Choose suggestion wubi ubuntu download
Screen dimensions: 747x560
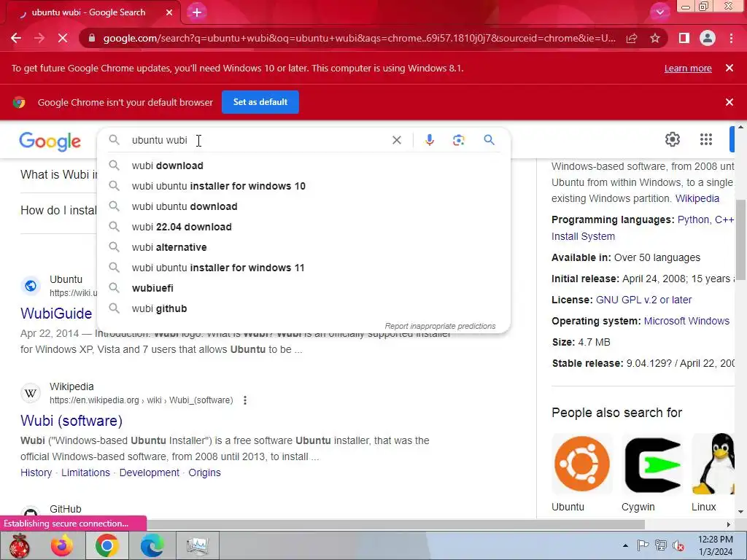(x=304, y=206)
